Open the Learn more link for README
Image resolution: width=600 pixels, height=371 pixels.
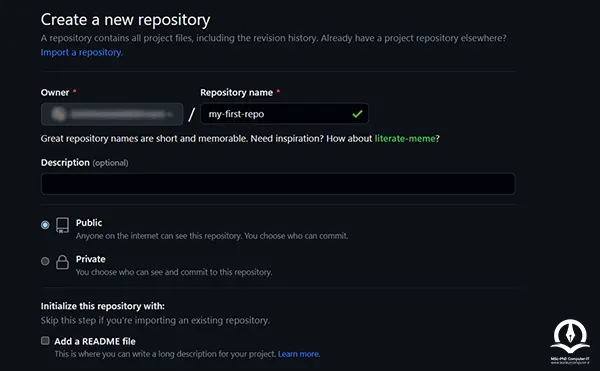tap(299, 354)
